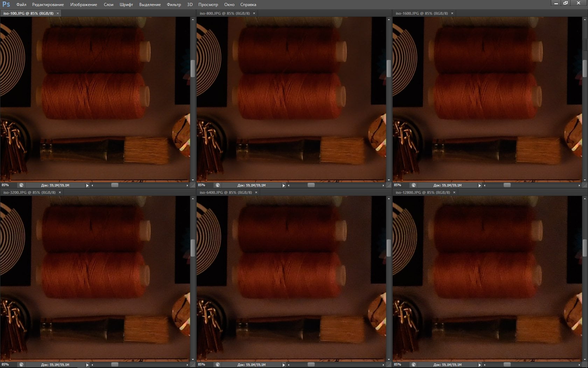This screenshot has height=368, width=588.
Task: Expand status info arrow in iso-800.JPG window
Action: click(x=283, y=185)
